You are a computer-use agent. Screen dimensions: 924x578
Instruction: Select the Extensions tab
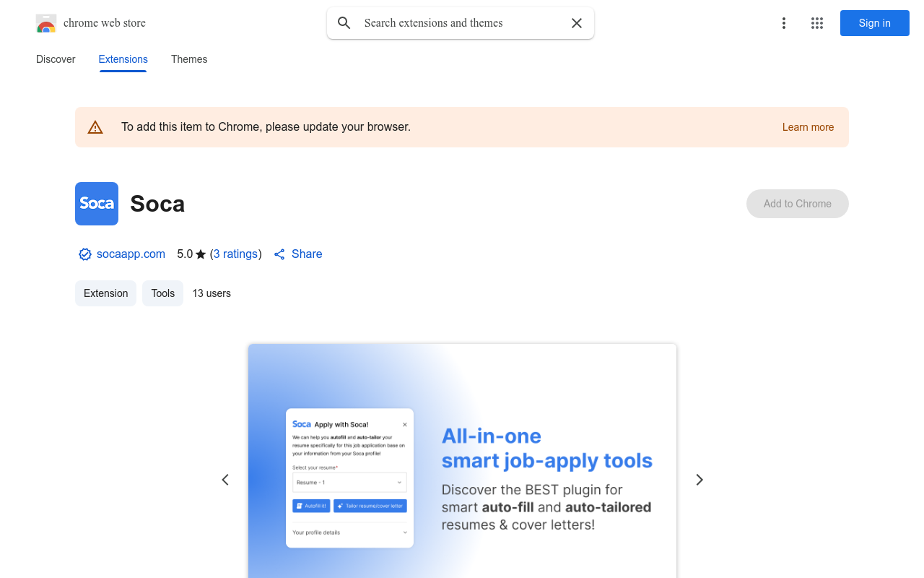(x=123, y=59)
